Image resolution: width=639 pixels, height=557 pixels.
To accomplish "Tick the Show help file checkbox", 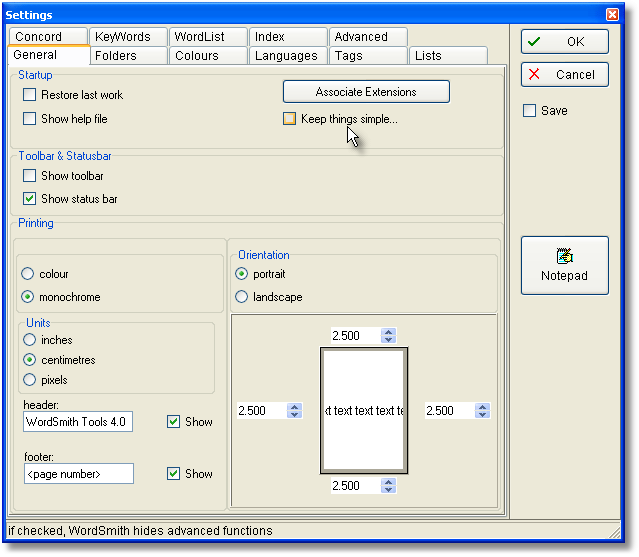I will click(29, 119).
